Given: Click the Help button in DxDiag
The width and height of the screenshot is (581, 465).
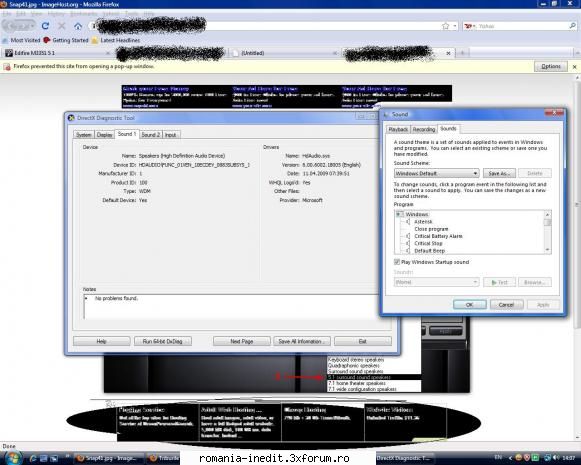Looking at the screenshot, I should pos(102,341).
